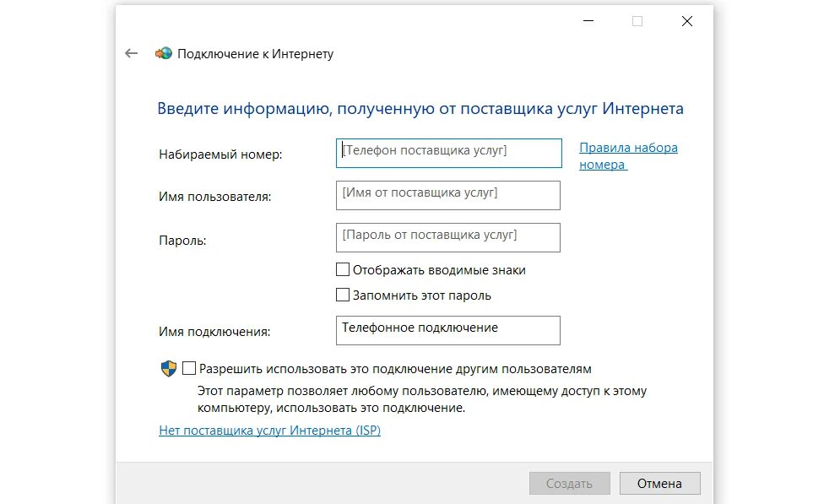Click the description text Этот параметр позволяет

point(422,399)
